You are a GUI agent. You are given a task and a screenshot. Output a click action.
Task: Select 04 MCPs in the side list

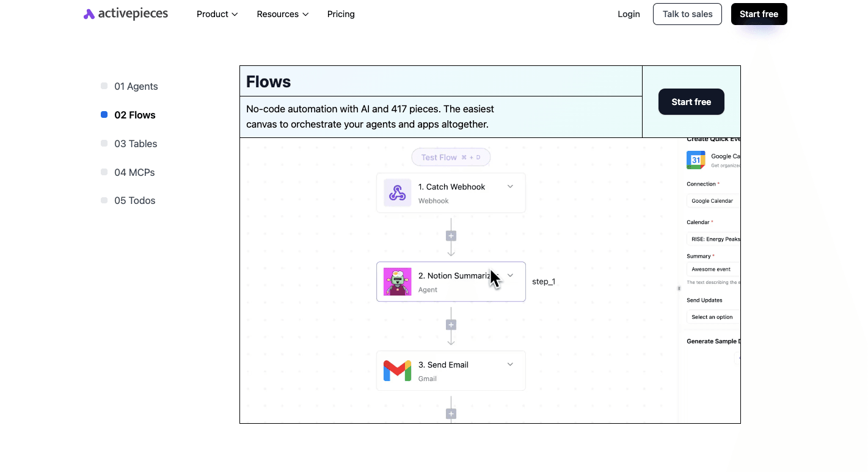pyautogui.click(x=128, y=172)
